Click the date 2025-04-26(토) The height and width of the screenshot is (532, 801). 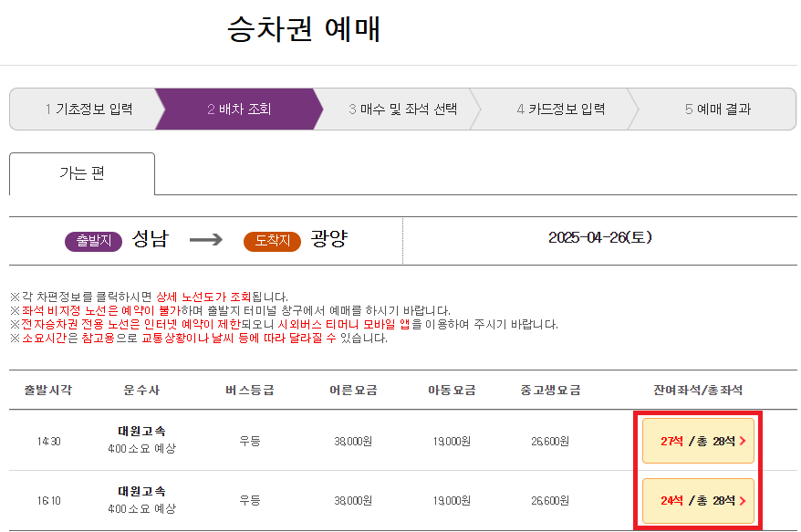pyautogui.click(x=600, y=237)
